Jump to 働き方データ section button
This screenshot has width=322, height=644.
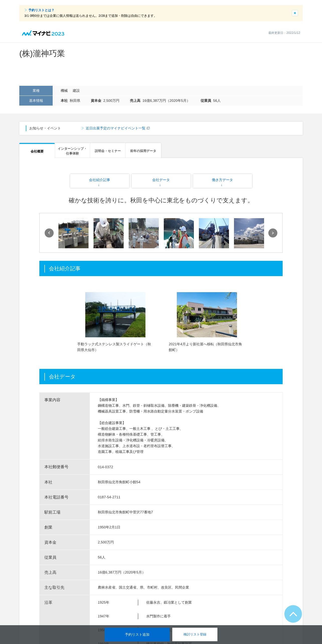pyautogui.click(x=222, y=181)
